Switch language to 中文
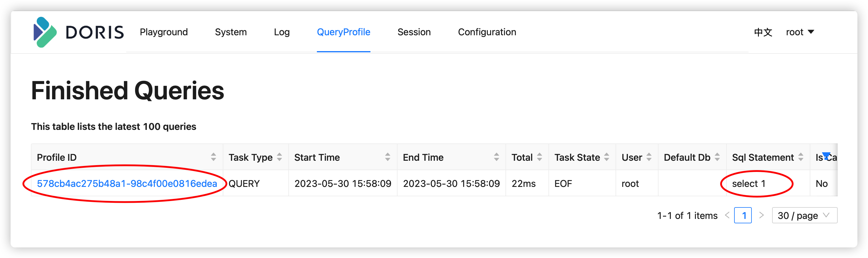868x258 pixels. tap(763, 32)
